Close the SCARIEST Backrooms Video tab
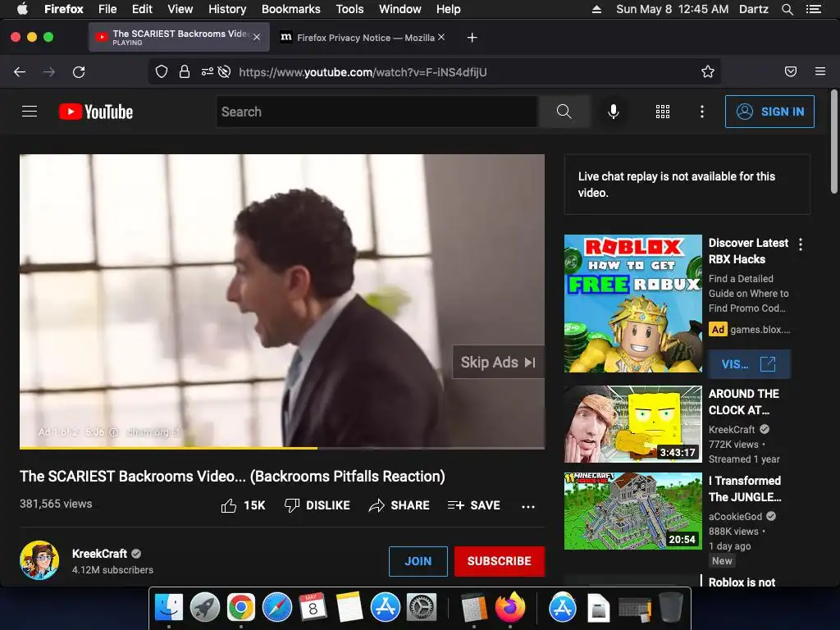This screenshot has width=840, height=630. pos(257,37)
